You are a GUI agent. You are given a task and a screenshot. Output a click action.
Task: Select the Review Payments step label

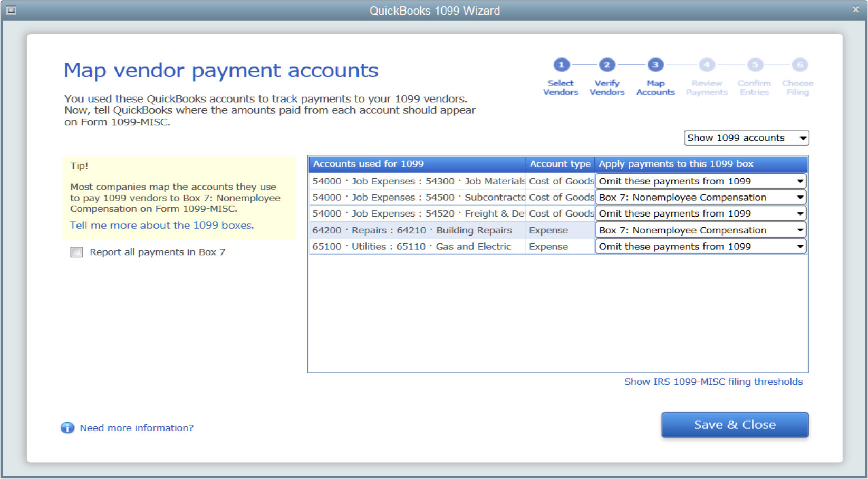tap(707, 87)
